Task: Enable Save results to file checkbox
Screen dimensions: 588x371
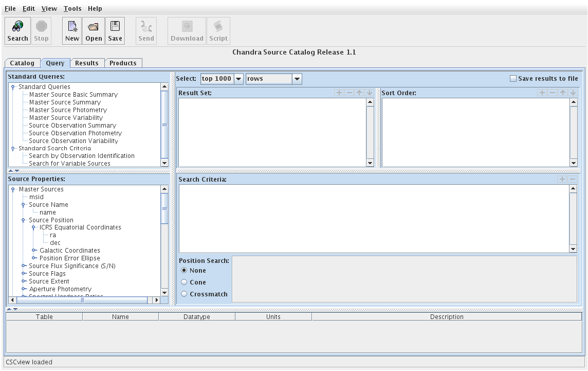Action: 513,79
